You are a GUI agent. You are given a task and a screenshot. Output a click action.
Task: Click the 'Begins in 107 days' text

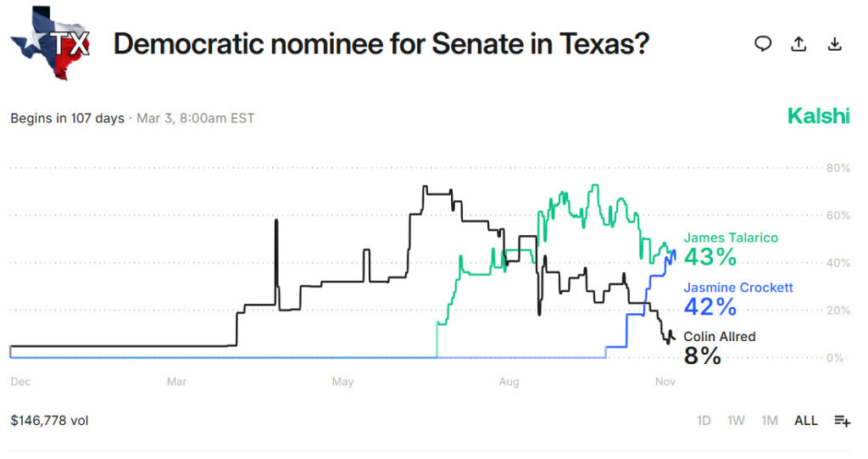(x=67, y=118)
